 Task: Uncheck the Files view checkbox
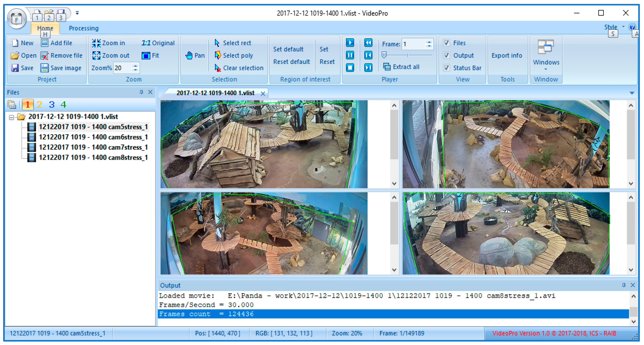click(447, 43)
